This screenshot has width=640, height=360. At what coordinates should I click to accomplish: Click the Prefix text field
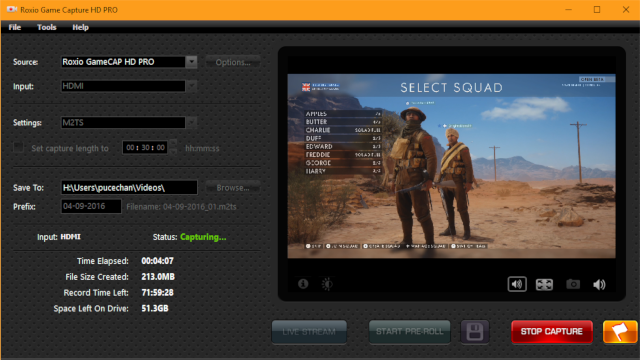coord(91,207)
